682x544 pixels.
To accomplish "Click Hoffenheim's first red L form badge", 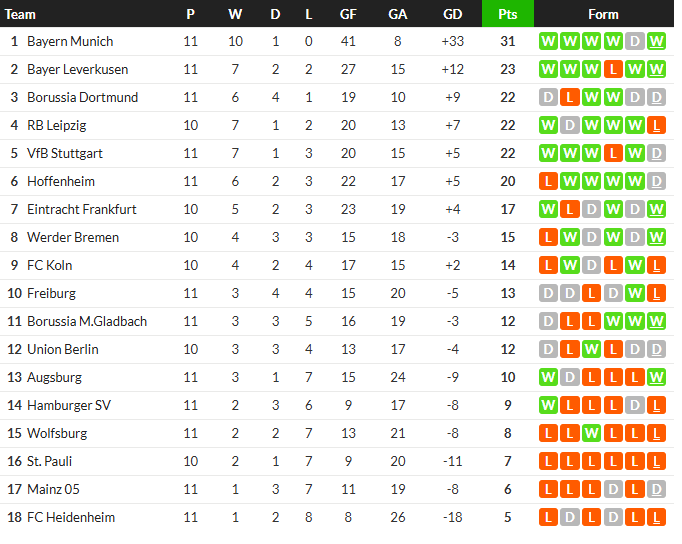I will pyautogui.click(x=548, y=181).
